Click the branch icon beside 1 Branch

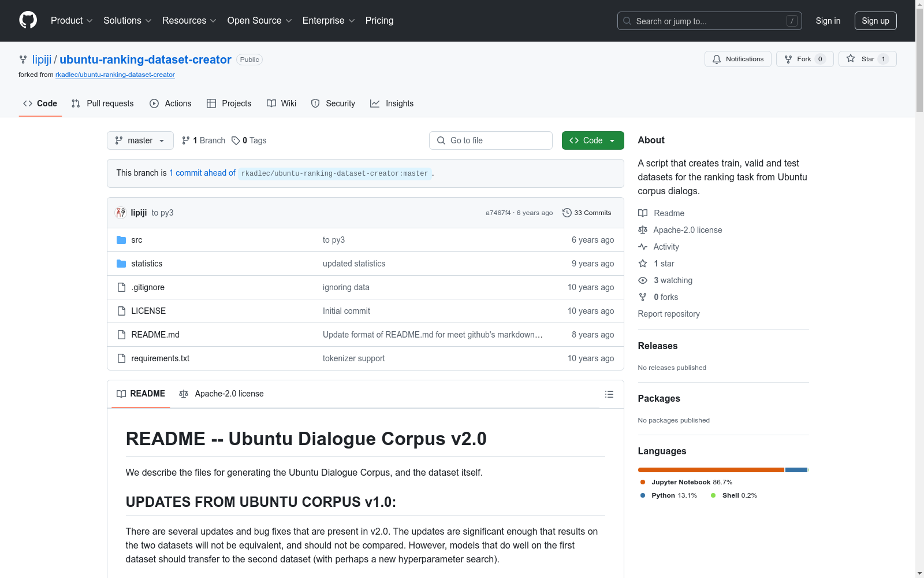coord(186,140)
